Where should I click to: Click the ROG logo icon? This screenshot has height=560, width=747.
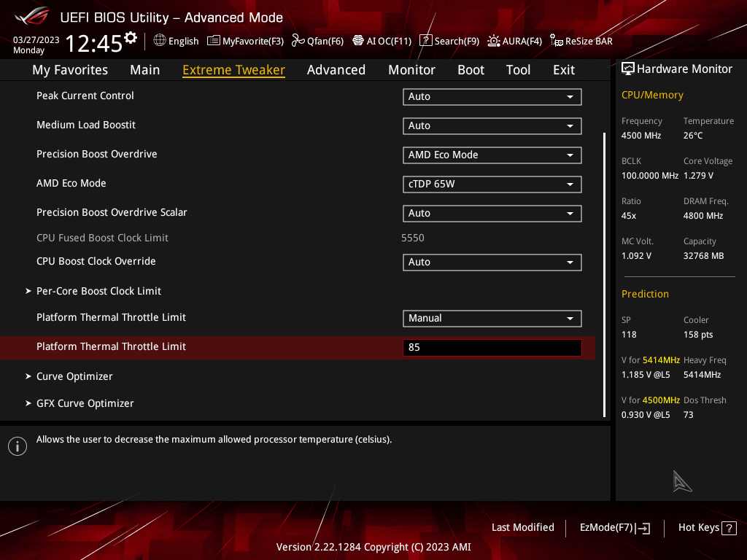pos(31,16)
